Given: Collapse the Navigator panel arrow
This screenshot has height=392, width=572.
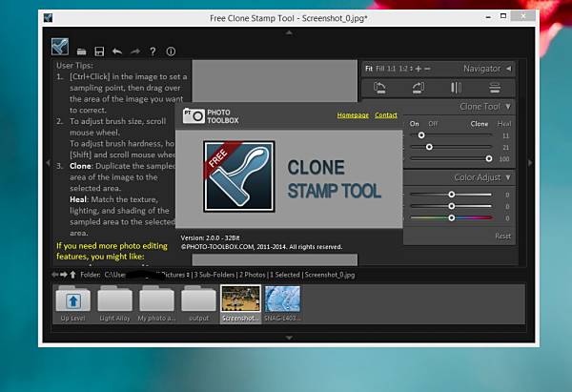Looking at the screenshot, I should pos(508,69).
